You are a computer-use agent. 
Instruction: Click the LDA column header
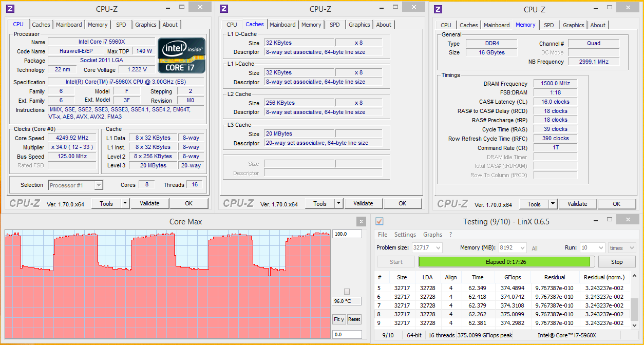428,277
